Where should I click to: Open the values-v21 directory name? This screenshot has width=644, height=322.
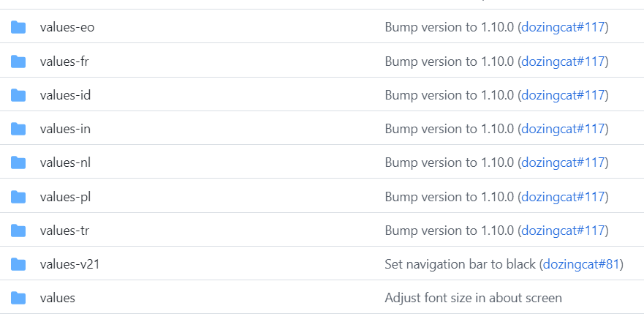pos(69,264)
